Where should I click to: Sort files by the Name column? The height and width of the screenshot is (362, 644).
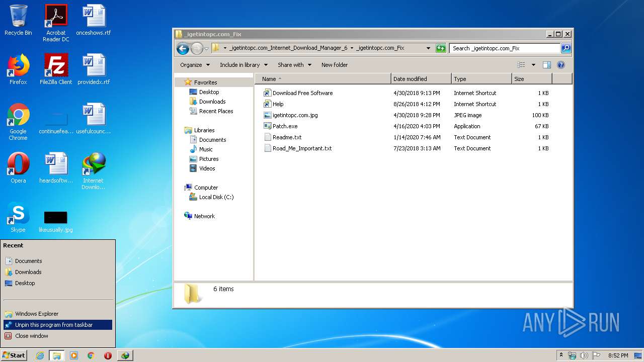coord(323,79)
